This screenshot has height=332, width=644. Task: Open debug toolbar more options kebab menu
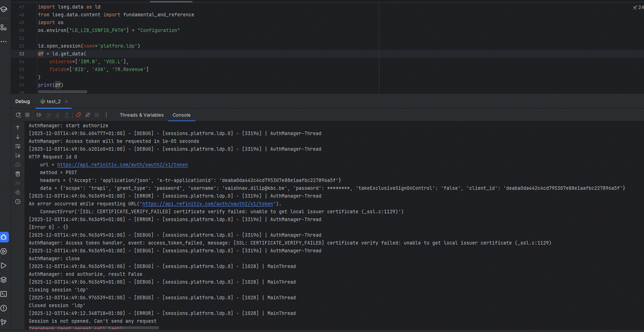[106, 115]
